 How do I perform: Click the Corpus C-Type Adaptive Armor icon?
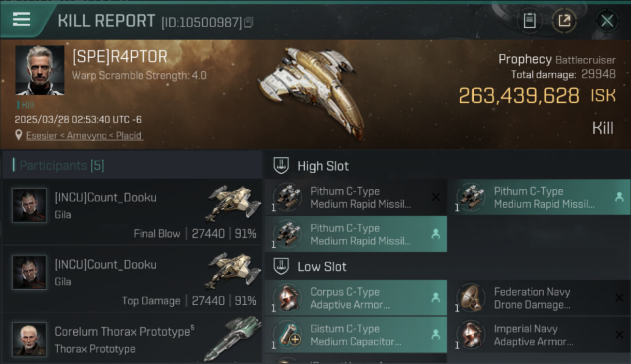287,298
